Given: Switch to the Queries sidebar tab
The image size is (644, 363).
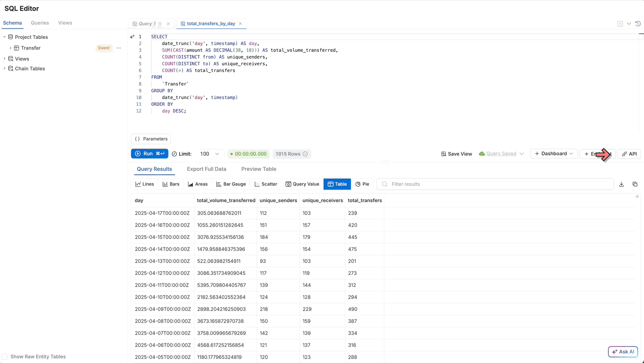Looking at the screenshot, I should tap(40, 23).
